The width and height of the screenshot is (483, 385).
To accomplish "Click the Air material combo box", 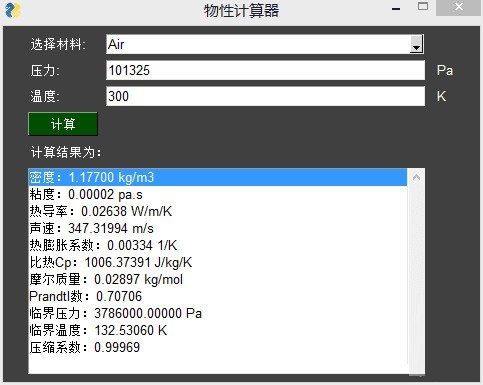I will [265, 44].
